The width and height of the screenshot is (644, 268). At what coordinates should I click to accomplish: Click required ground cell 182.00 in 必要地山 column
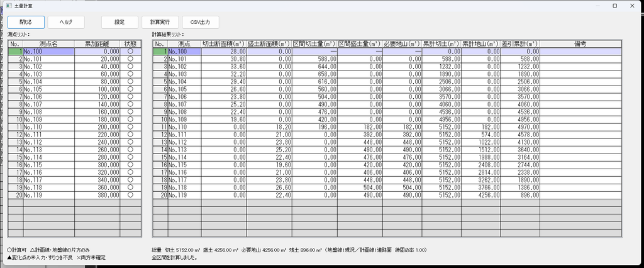pos(402,128)
